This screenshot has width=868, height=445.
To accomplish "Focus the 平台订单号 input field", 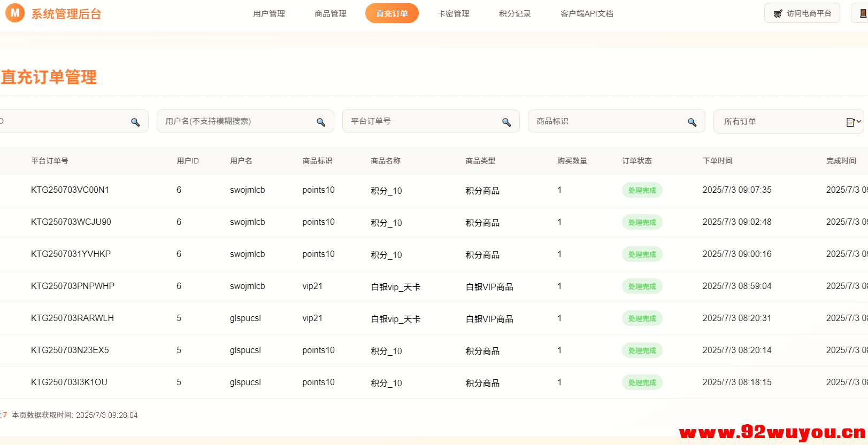I will (x=423, y=121).
